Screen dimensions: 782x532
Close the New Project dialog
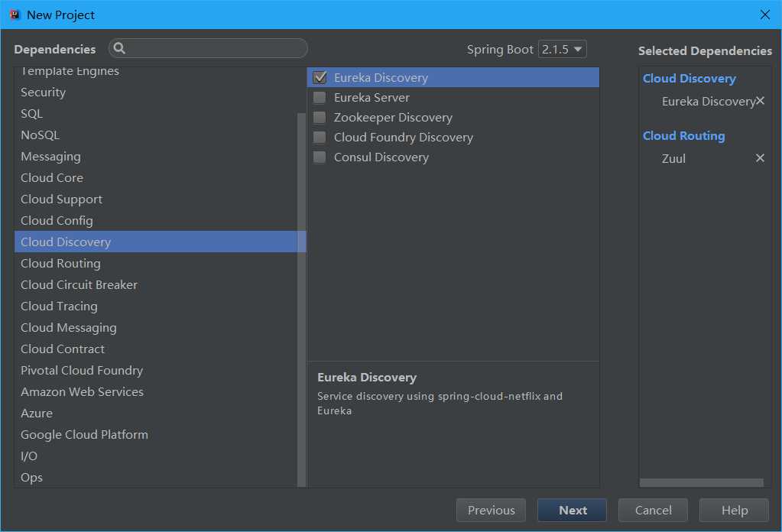click(765, 15)
